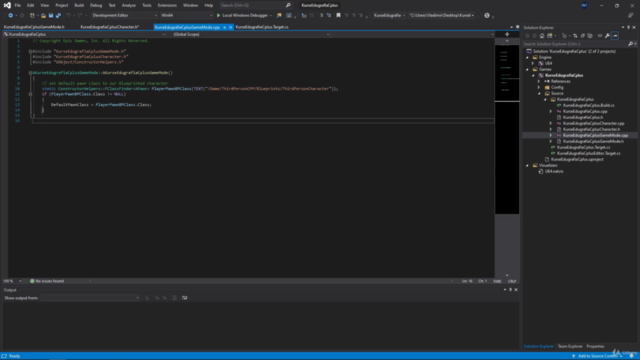Toggle Show All Files in Solution Explorer
The image size is (640, 360).
[590, 36]
